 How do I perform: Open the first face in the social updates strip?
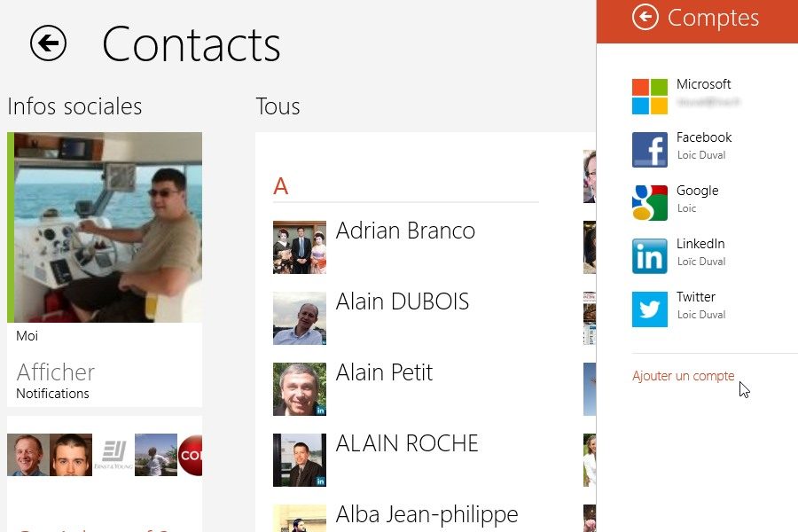pos(28,455)
